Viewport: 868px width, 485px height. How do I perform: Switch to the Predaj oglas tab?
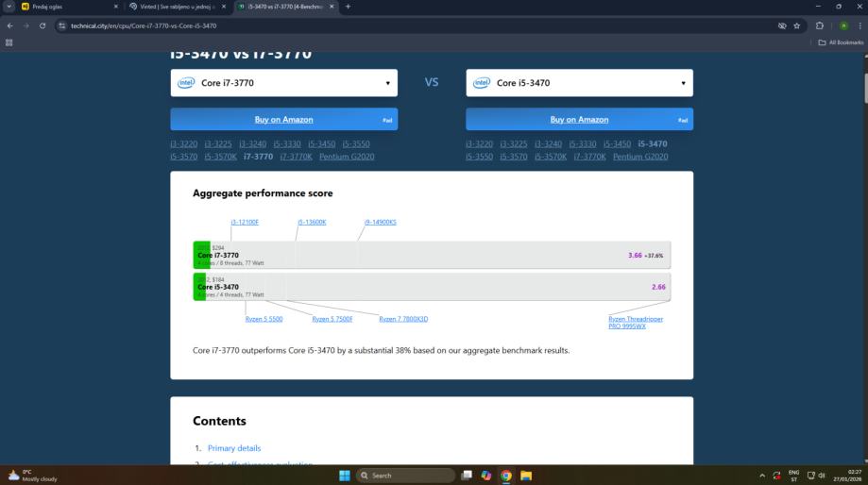coord(69,7)
